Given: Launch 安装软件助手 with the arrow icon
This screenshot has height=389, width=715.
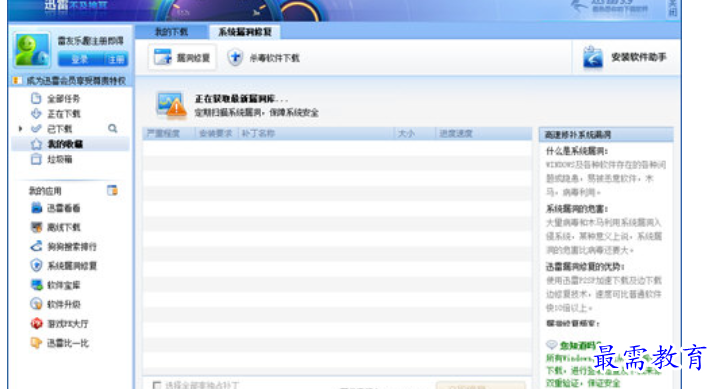Looking at the screenshot, I should tap(625, 57).
